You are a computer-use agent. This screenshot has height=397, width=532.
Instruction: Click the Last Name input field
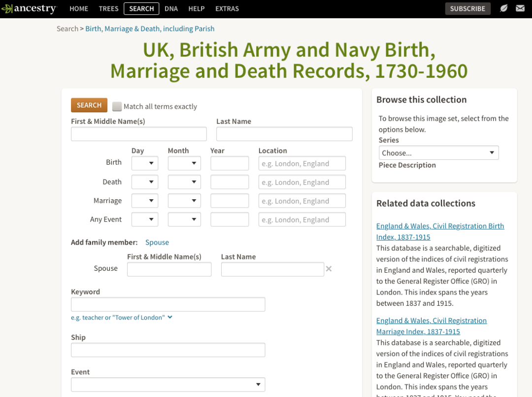284,134
